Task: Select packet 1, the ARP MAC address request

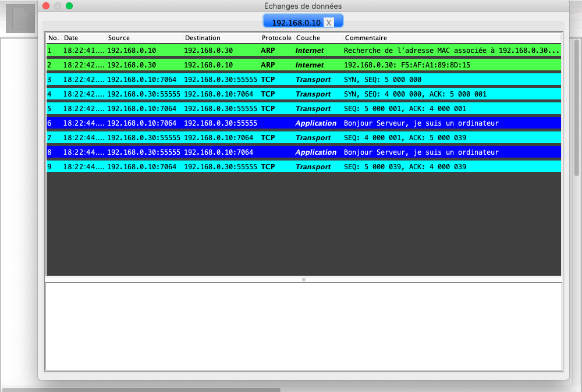Action: click(303, 51)
